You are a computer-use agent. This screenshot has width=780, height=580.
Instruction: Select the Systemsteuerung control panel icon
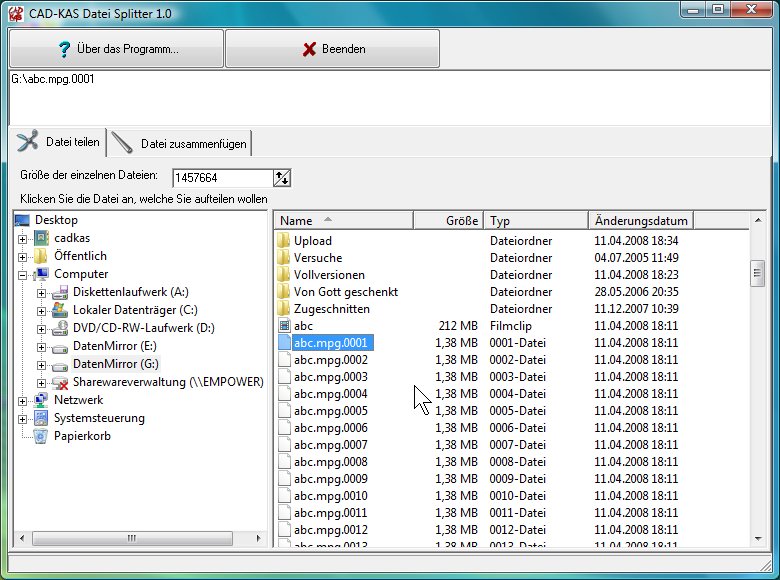pos(41,418)
